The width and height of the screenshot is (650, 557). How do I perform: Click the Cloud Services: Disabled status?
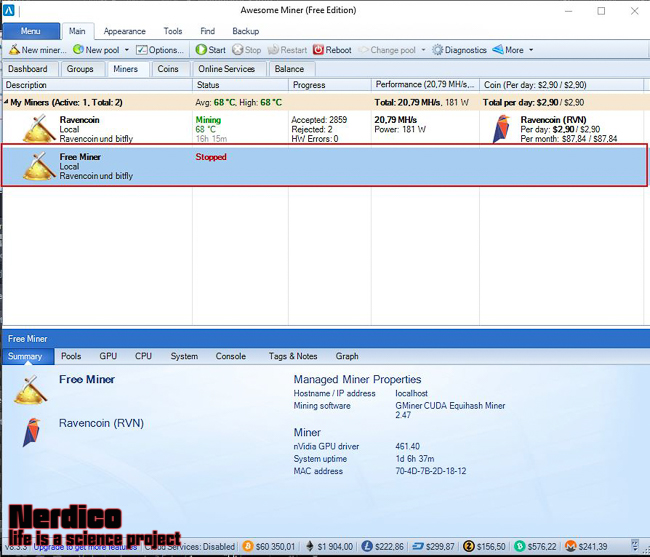coord(189,547)
